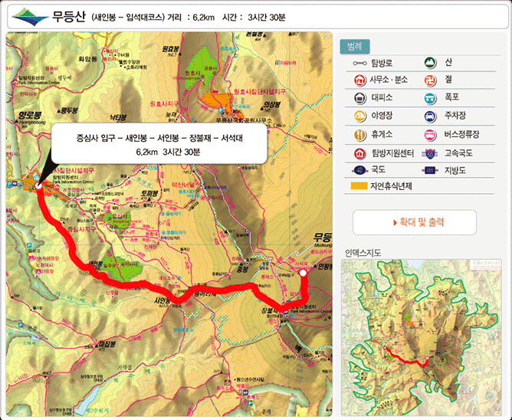Click the yellow 자연휴식년제 color swatch
This screenshot has height=420, width=512.
(358, 185)
